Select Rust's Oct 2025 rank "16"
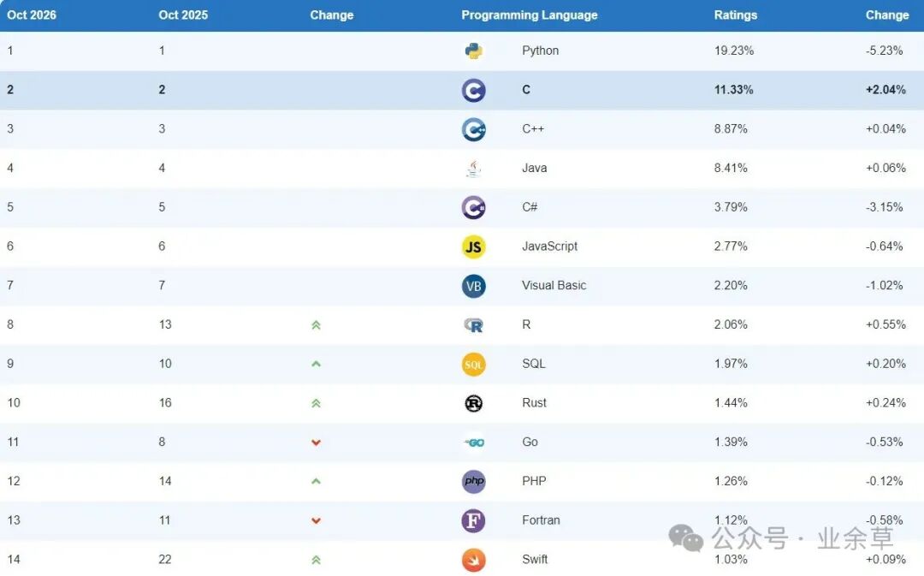 click(165, 402)
